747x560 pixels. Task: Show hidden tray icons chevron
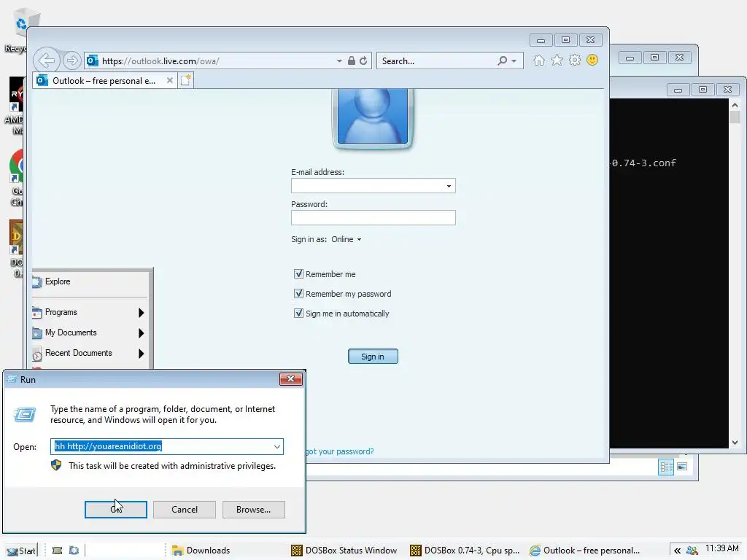pos(677,551)
